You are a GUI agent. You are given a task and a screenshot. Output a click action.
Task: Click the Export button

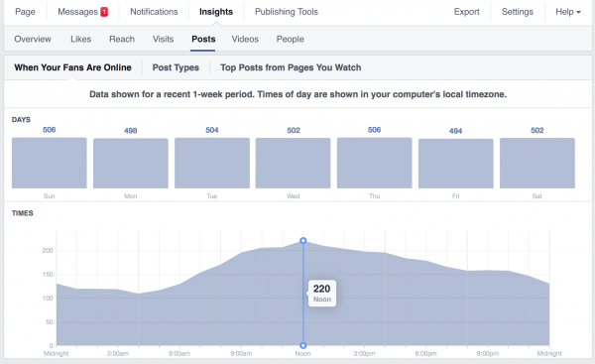click(466, 12)
